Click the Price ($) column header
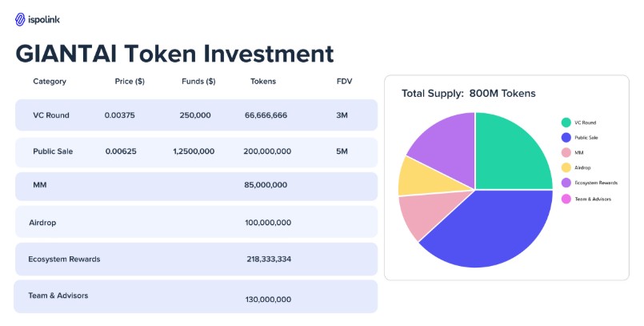 tap(130, 82)
